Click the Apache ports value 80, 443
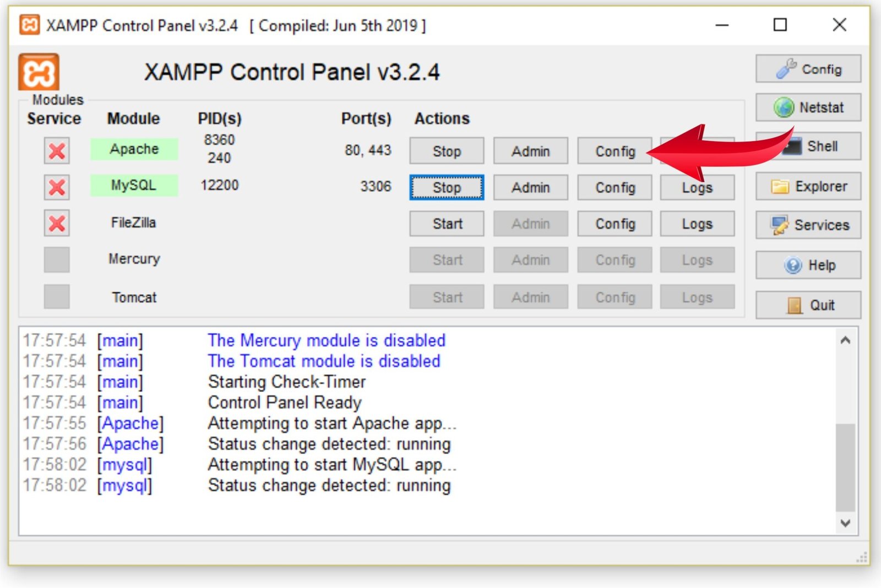 368,150
